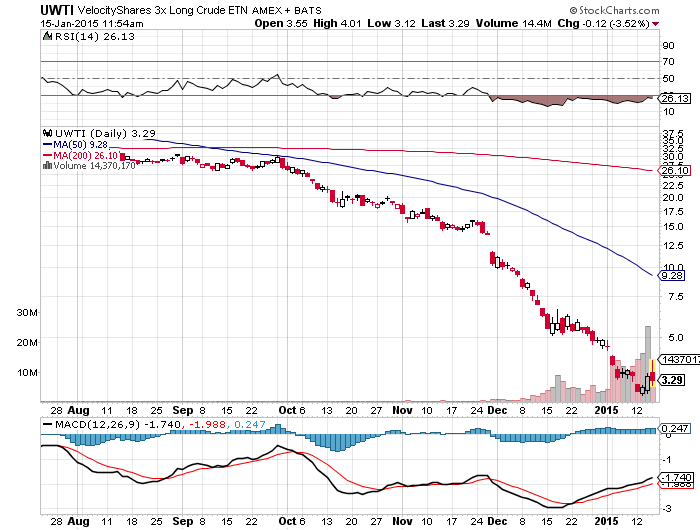This screenshot has width=700, height=530.
Task: Click the red down-triangle beside Chg
Action: tap(655, 24)
